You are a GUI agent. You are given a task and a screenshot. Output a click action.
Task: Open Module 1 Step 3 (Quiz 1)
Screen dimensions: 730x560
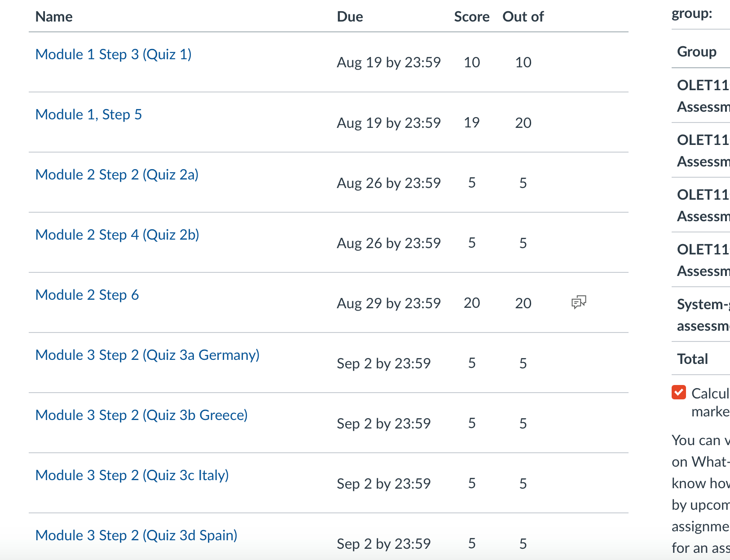point(114,54)
